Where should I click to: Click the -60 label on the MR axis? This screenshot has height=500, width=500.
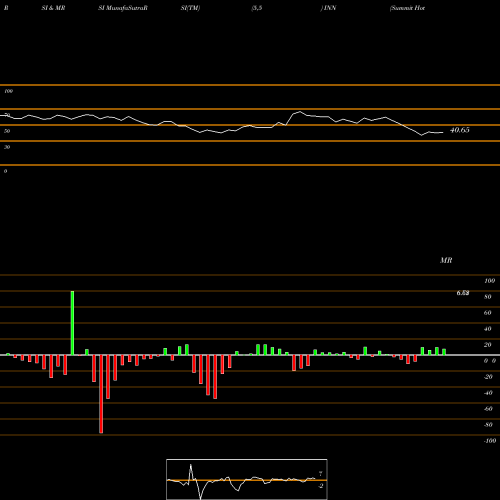(488, 409)
